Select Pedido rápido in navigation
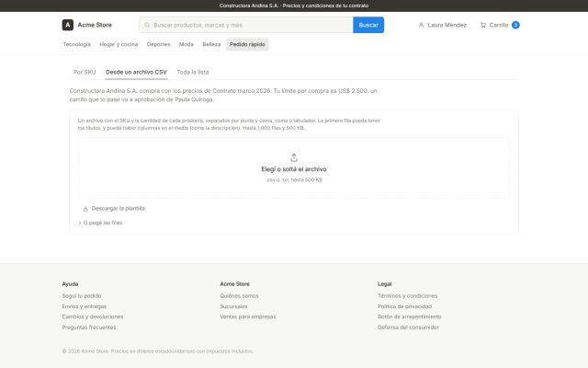 click(247, 44)
